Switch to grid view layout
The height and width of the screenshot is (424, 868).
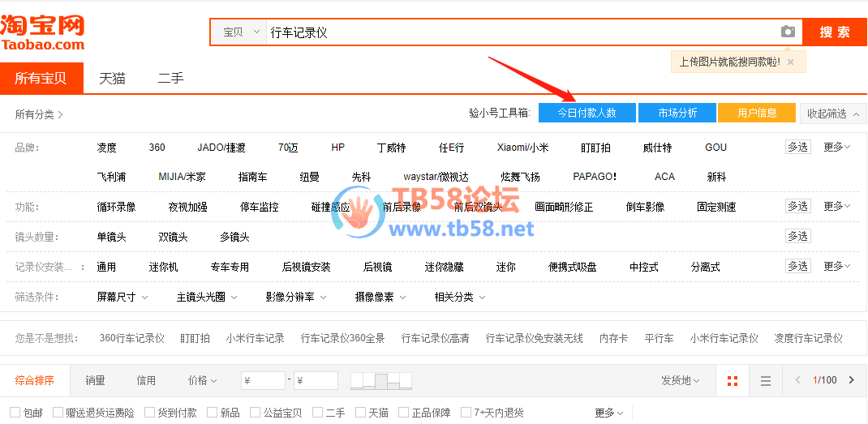tap(733, 380)
